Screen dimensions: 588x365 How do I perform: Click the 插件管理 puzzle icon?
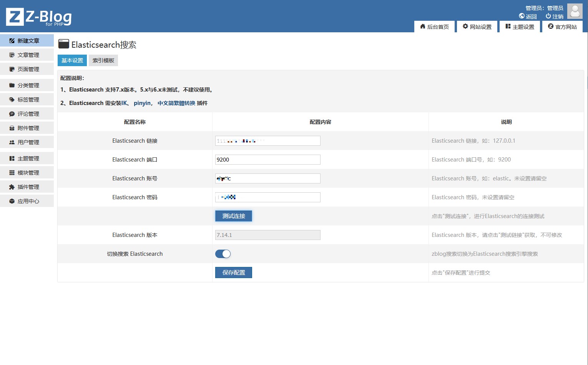[12, 187]
